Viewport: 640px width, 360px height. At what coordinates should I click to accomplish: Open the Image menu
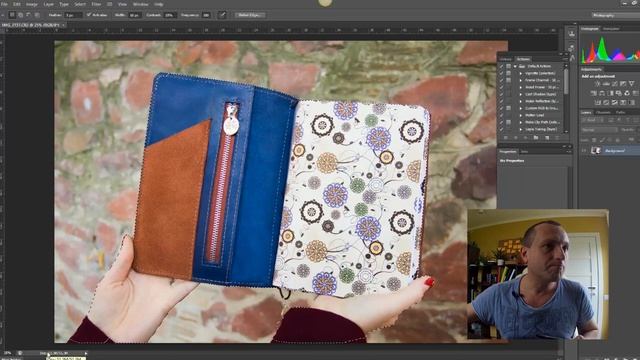(x=32, y=4)
